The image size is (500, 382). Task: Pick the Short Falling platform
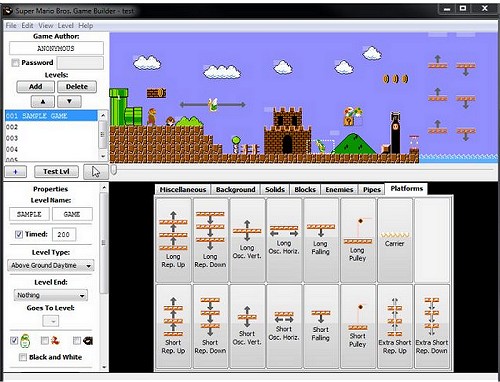[x=321, y=326]
